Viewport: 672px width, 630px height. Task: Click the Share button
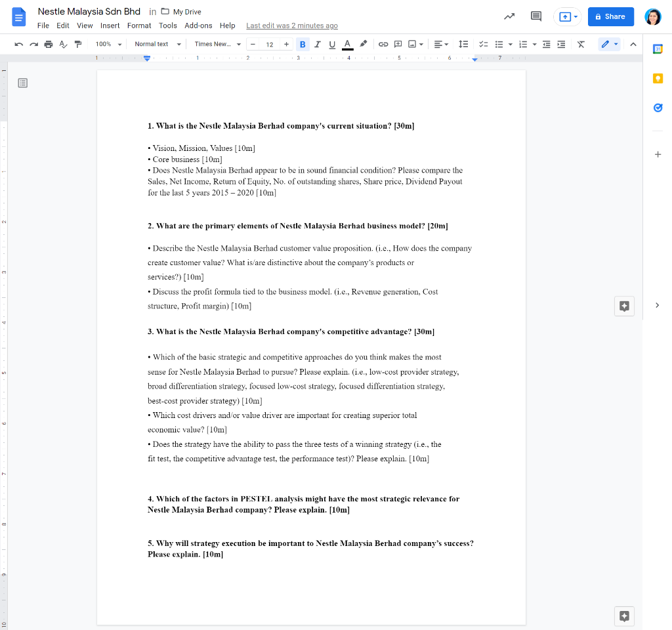pyautogui.click(x=611, y=16)
